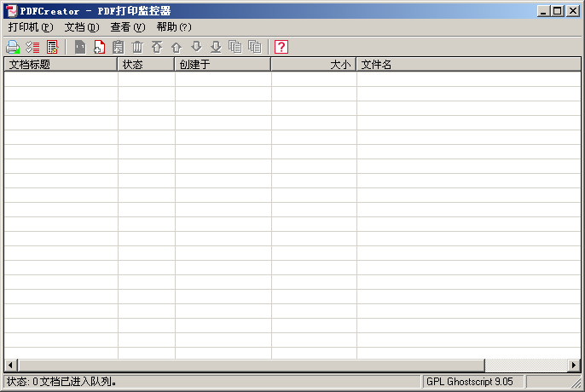Maximize the PDFCreator window
Screen dimensions: 585x392
[x=558, y=11]
